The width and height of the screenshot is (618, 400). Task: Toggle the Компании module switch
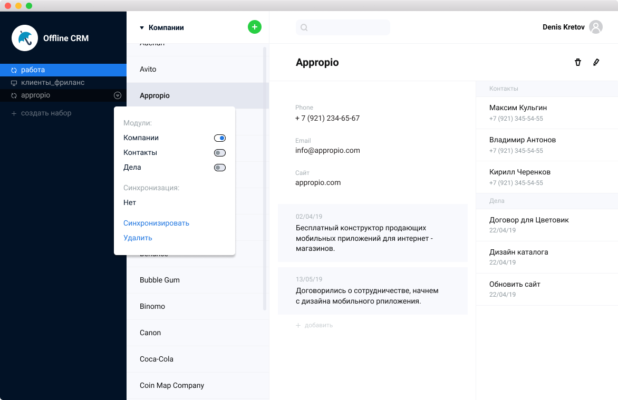pyautogui.click(x=219, y=138)
